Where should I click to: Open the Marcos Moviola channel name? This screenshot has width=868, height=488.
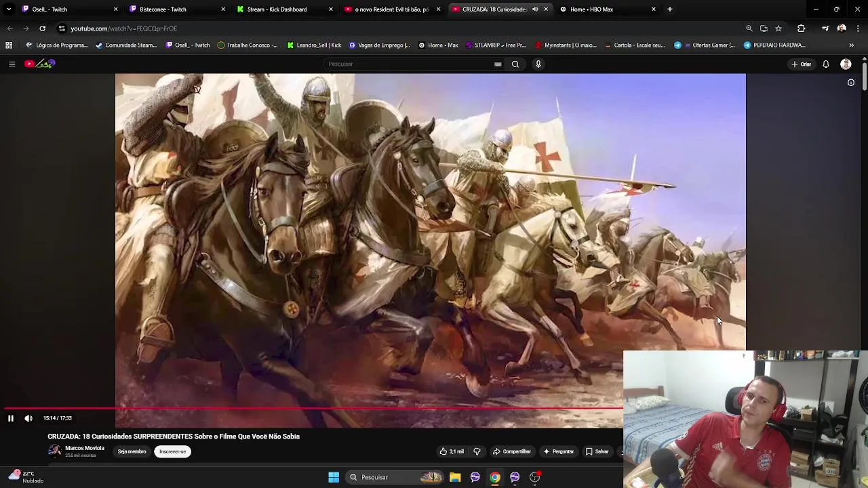click(x=85, y=448)
